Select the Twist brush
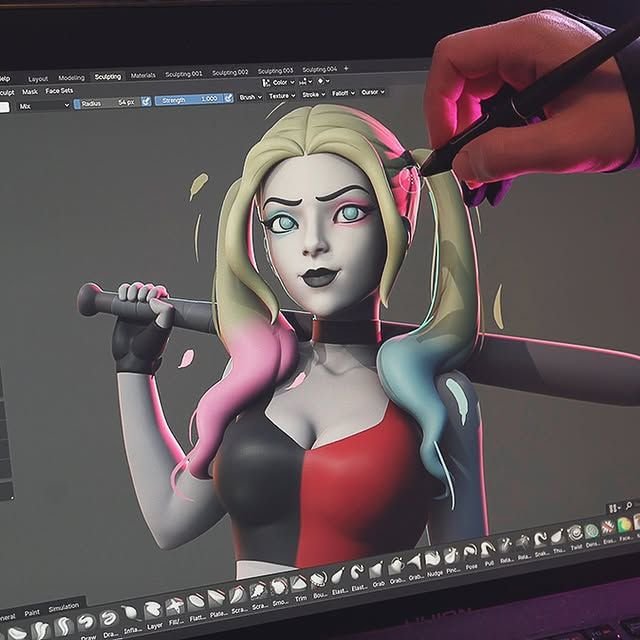 click(576, 539)
